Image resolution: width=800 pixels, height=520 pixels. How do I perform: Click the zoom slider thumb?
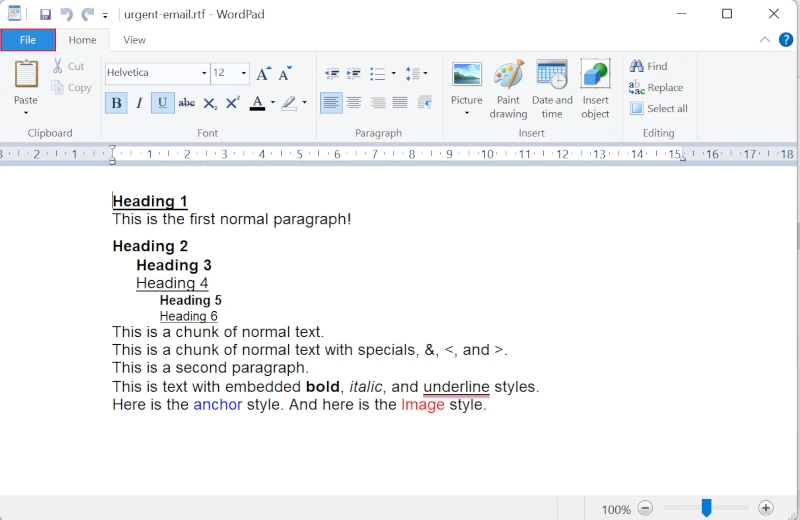(x=707, y=508)
